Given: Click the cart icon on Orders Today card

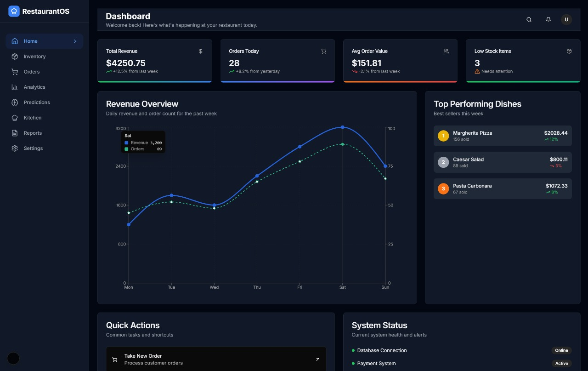Looking at the screenshot, I should click(323, 51).
